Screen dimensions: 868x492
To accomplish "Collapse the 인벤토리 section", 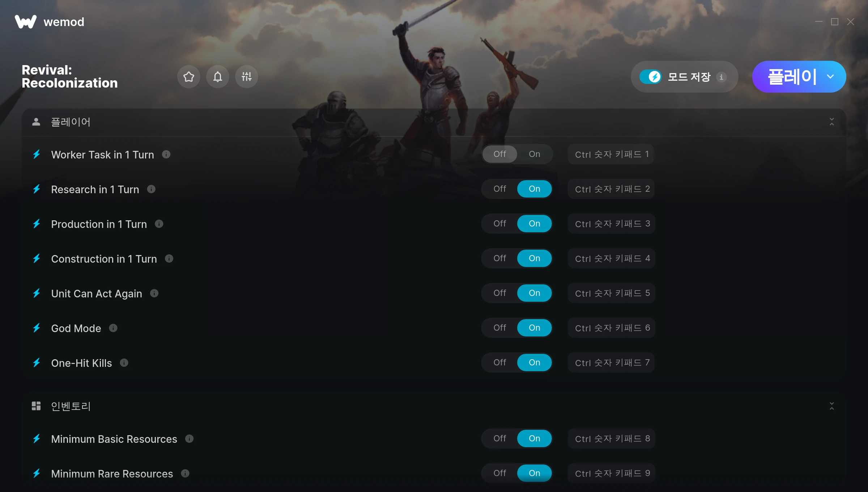I will point(832,406).
